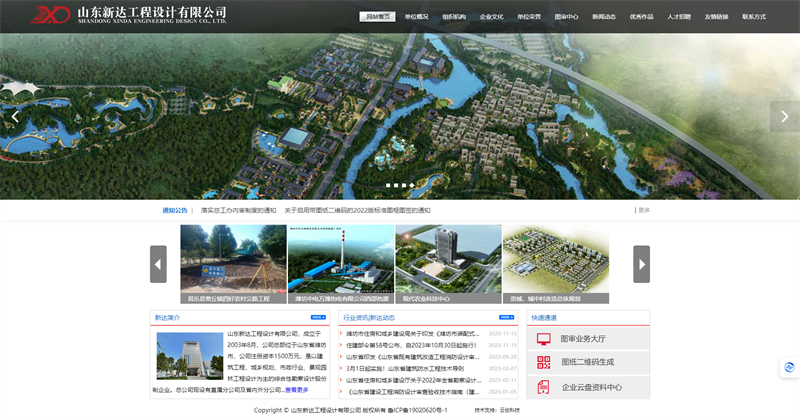Select the 网站首页 navigation tab
This screenshot has width=800, height=419.
377,17
